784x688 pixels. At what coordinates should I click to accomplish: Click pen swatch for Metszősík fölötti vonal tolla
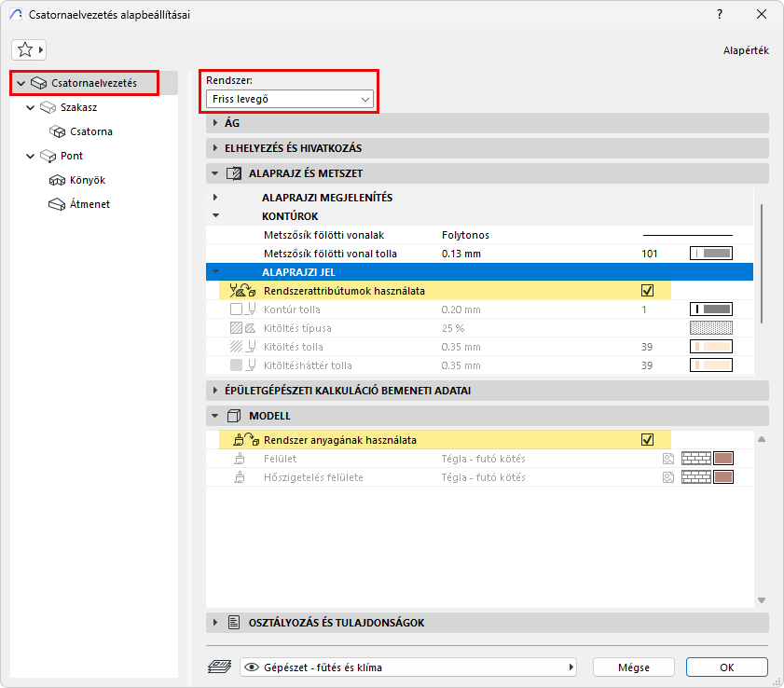pos(711,254)
